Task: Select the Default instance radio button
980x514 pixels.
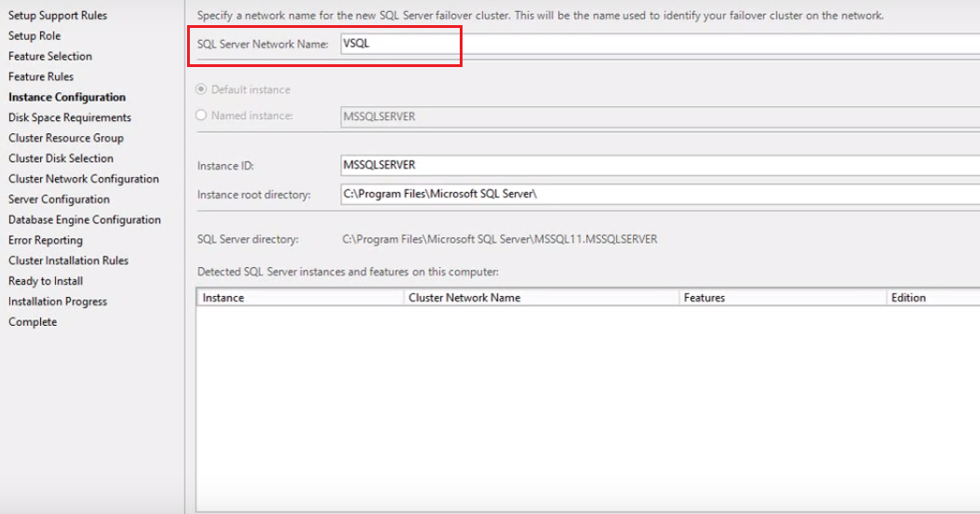Action: [201, 89]
